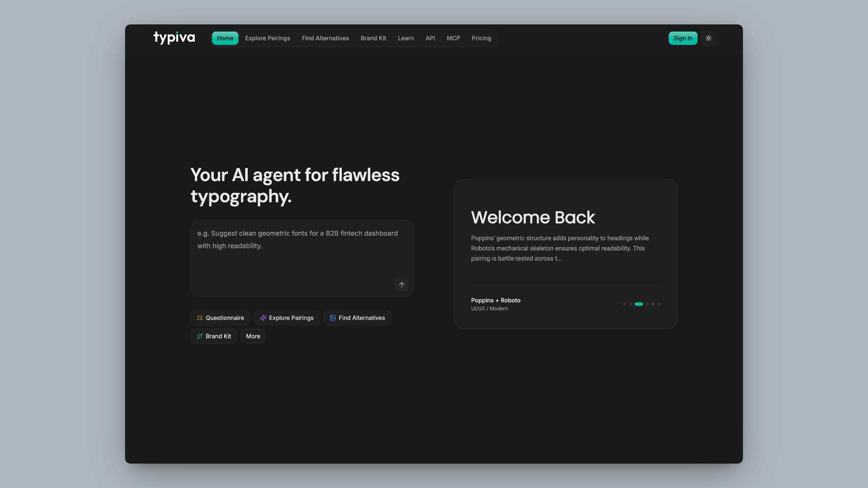Click the Sign In button

[683, 38]
